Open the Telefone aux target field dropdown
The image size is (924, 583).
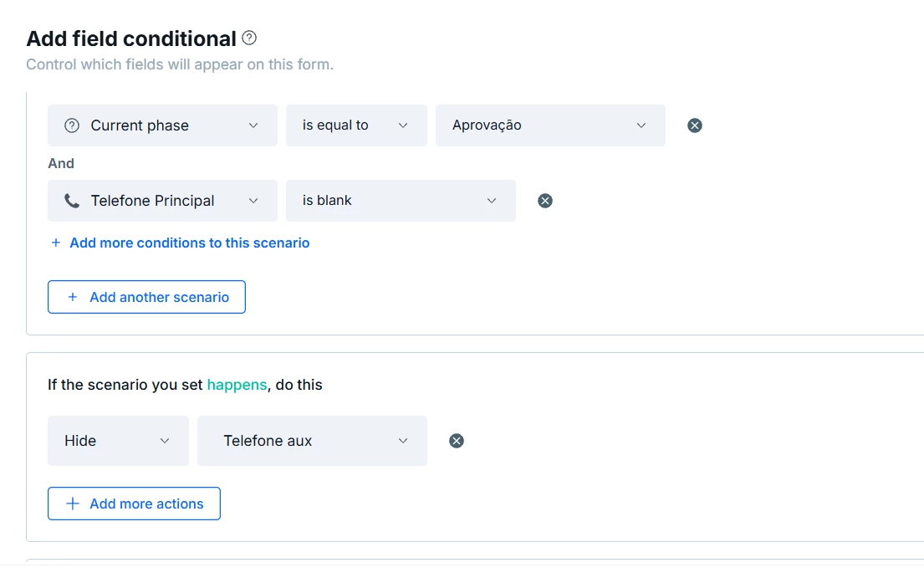(312, 441)
